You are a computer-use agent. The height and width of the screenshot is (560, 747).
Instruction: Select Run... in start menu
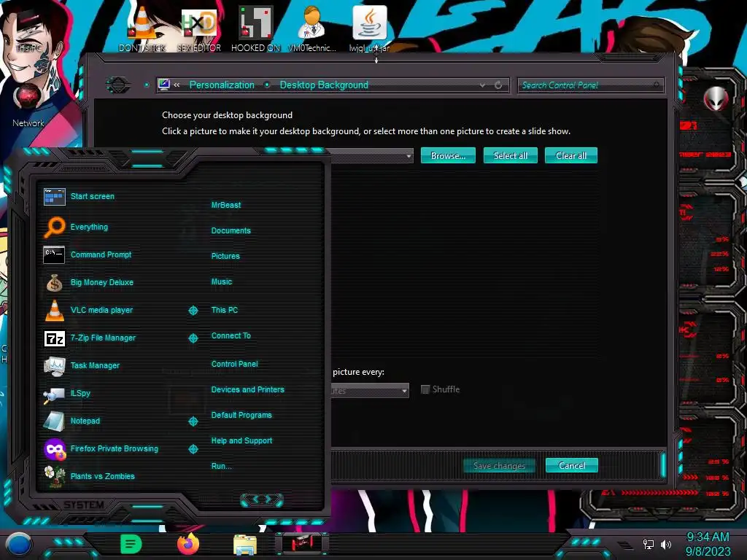tap(222, 466)
